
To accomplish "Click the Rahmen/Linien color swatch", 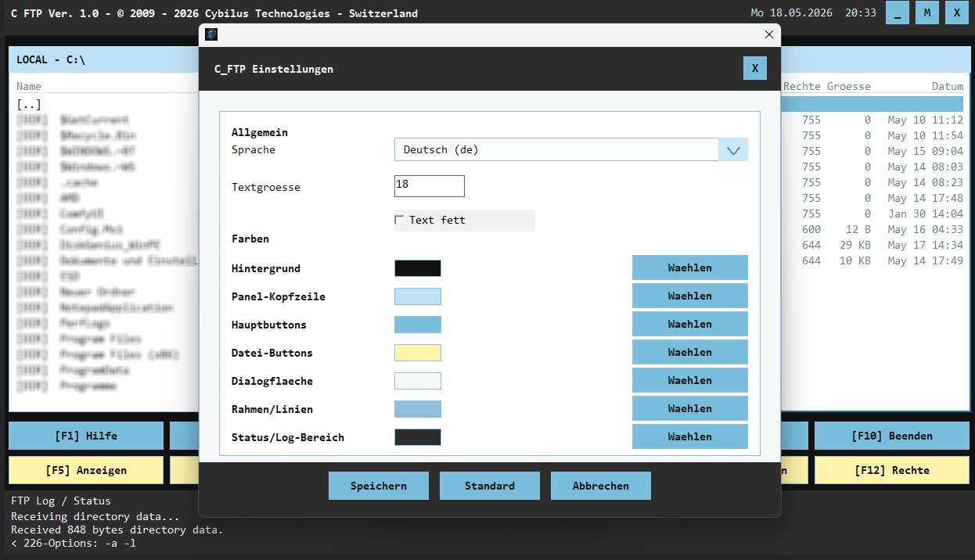I will 418,409.
